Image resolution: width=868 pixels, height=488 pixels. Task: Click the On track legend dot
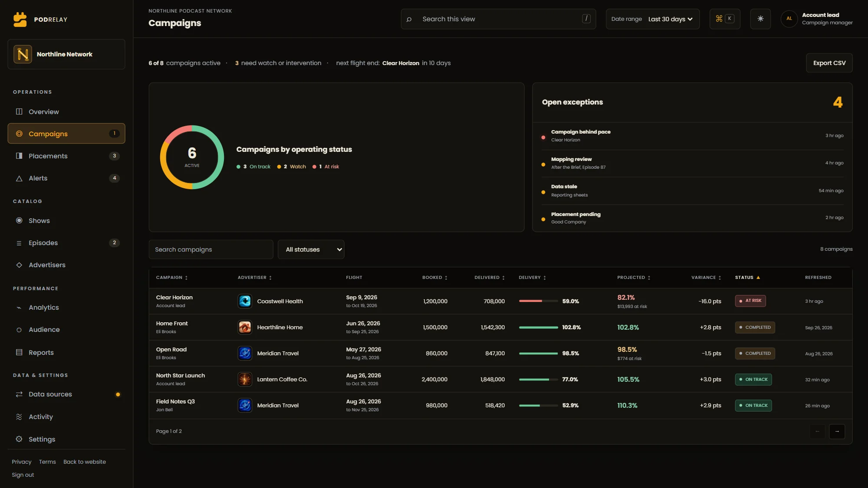(x=238, y=167)
